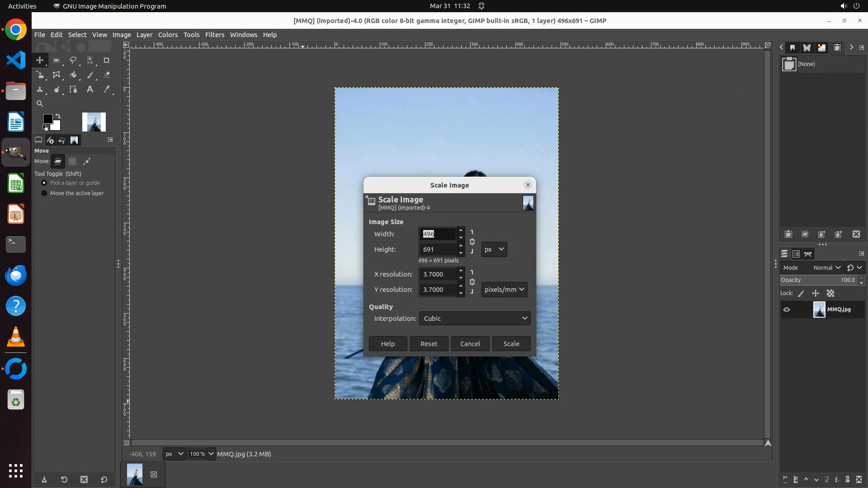Open the pixels/mm resolution unit dropdown
Screen dimensions: 868x488
tap(504, 290)
